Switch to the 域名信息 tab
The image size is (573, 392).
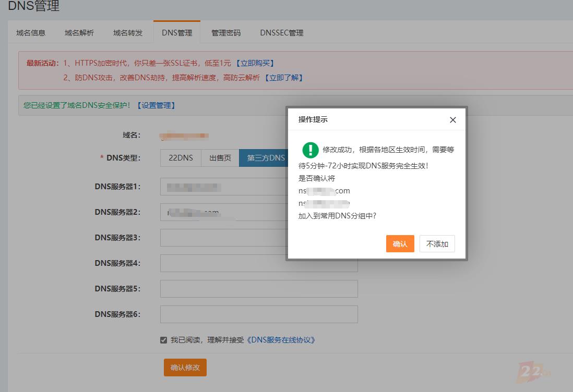pos(31,33)
